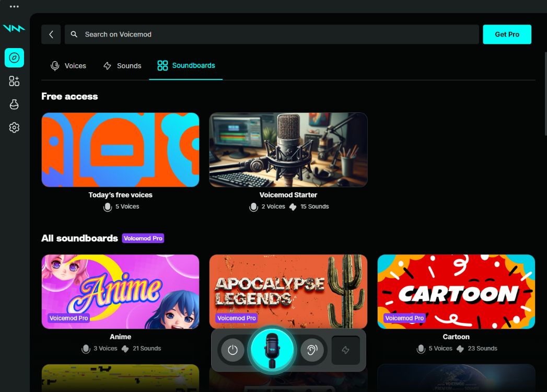Click the three-dots menu at the top left
547x392 pixels.
click(13, 6)
